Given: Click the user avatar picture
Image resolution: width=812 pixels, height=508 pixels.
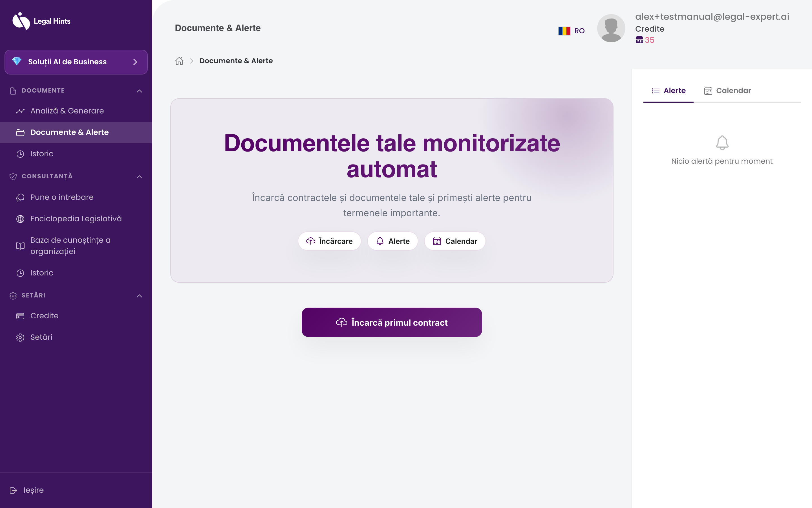Looking at the screenshot, I should coord(611,28).
